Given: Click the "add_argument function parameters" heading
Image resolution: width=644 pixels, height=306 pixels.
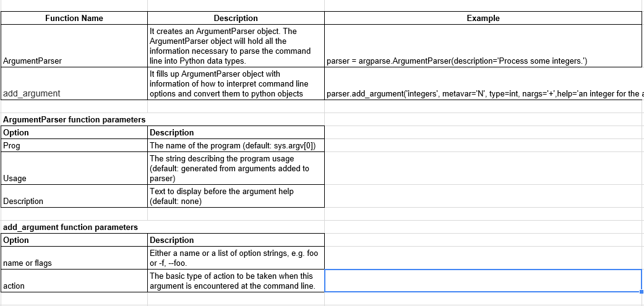Looking at the screenshot, I should pos(70,227).
